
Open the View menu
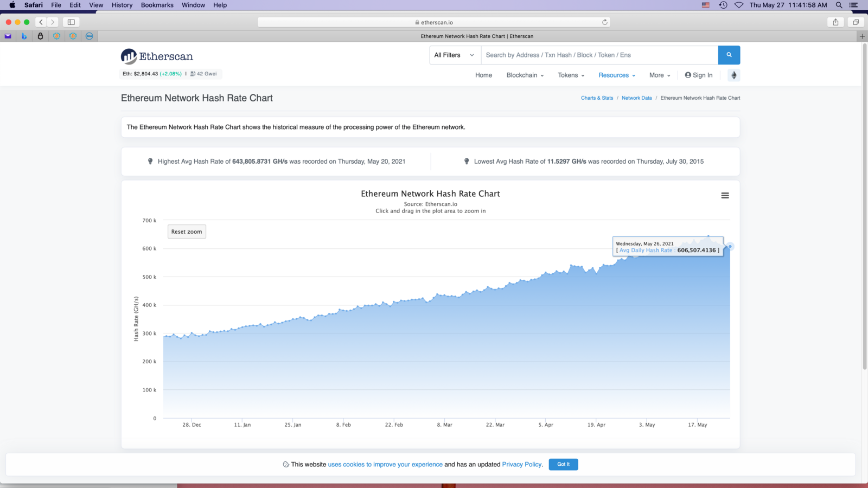[x=96, y=5]
